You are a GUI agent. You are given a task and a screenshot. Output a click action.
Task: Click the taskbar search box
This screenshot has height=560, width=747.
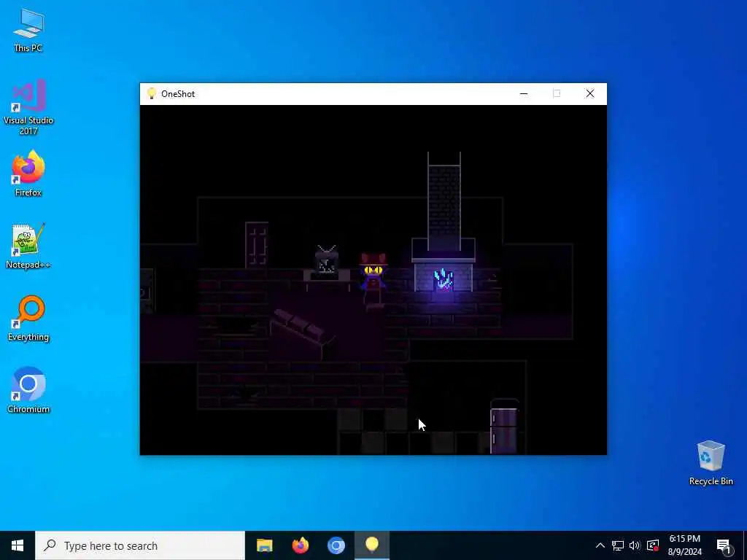point(140,545)
